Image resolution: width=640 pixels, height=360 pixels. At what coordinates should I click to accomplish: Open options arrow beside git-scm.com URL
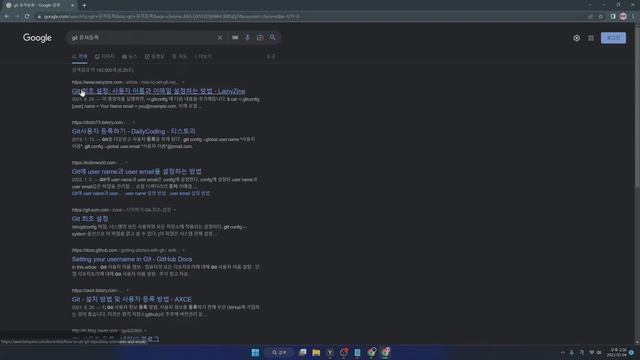tap(175, 210)
